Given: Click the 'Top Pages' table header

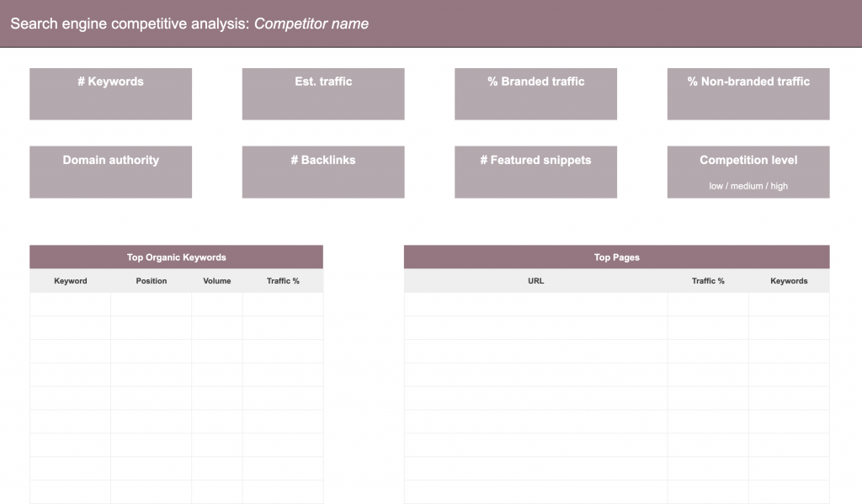Looking at the screenshot, I should tap(616, 257).
